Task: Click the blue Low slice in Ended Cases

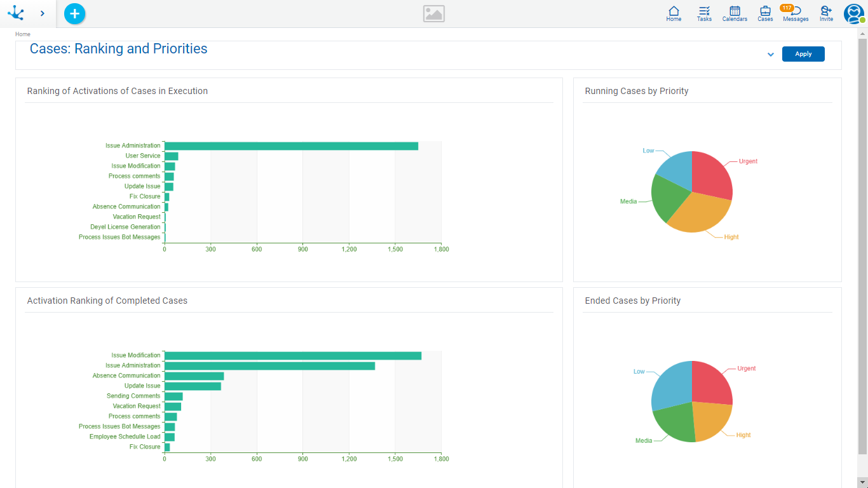Action: [671, 384]
